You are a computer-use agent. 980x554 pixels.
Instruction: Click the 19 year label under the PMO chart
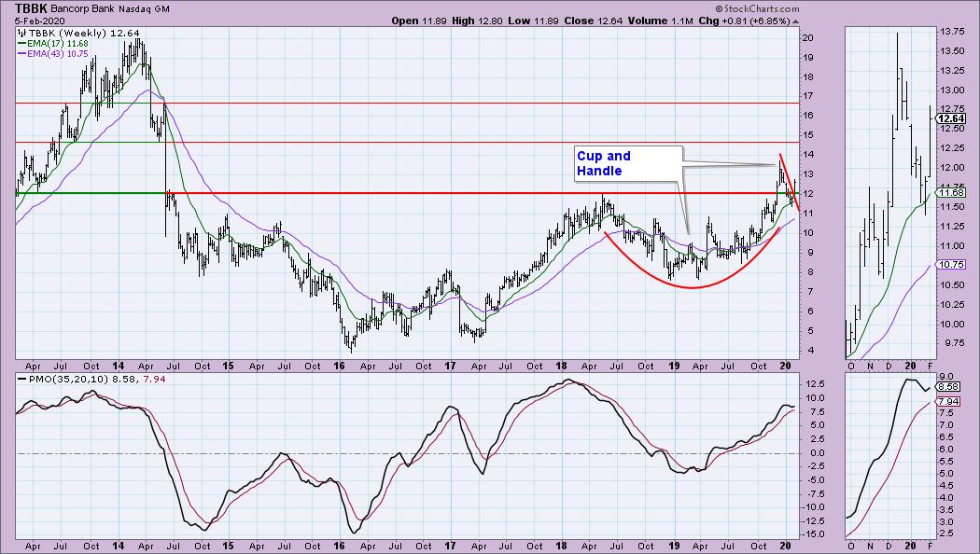click(x=673, y=546)
